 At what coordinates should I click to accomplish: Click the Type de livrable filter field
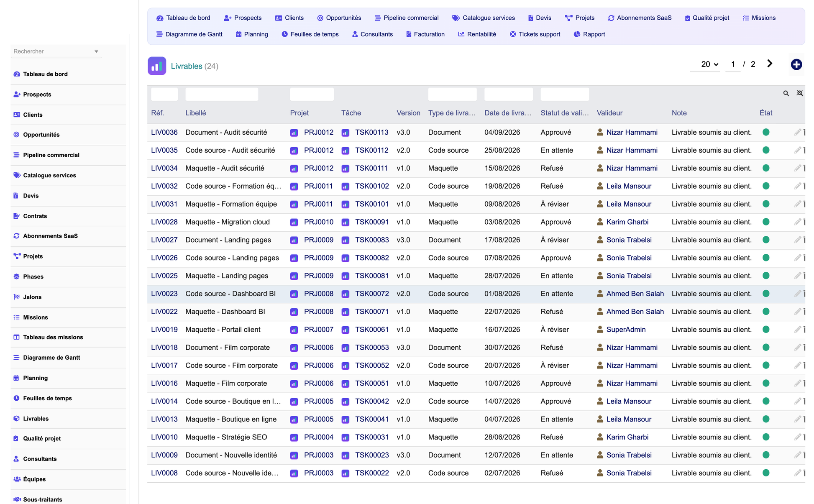click(452, 94)
